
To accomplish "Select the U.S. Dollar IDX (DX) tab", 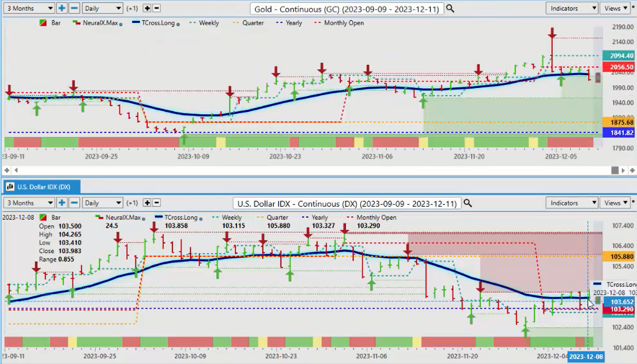I will tap(42, 187).
